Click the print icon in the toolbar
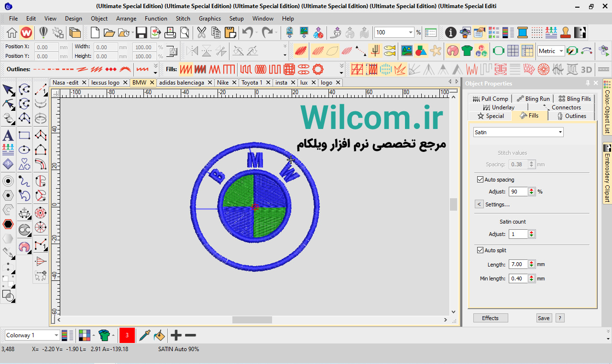Screen dimensions: 612x364 (170, 32)
